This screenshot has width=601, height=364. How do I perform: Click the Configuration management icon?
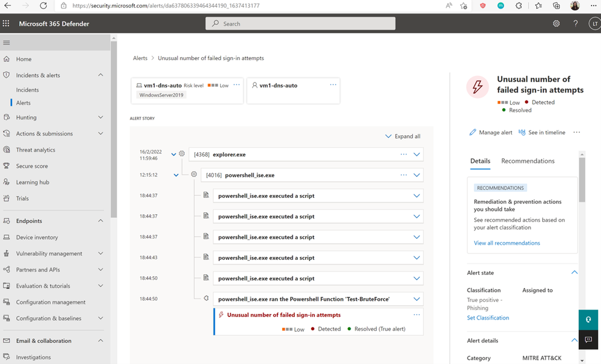pyautogui.click(x=7, y=302)
